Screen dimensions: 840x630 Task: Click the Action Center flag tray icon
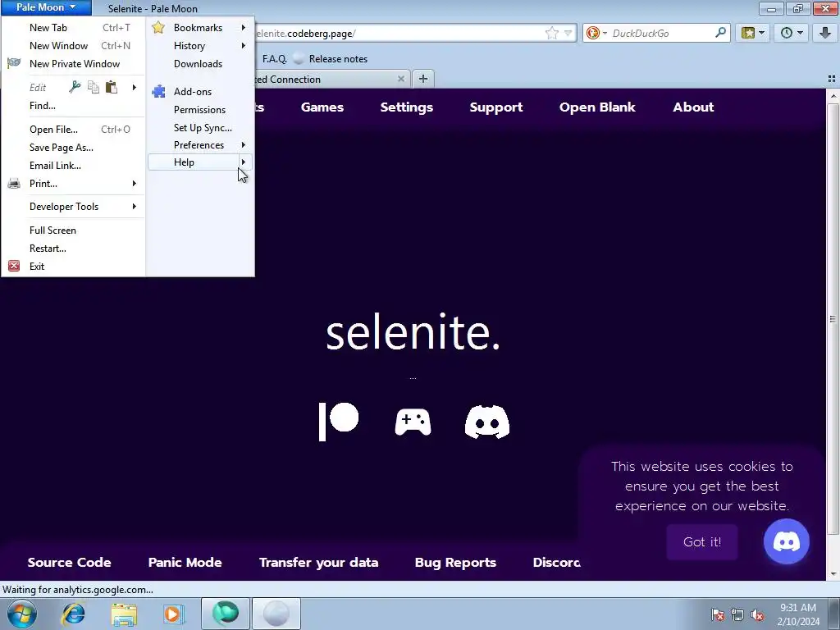[718, 614]
